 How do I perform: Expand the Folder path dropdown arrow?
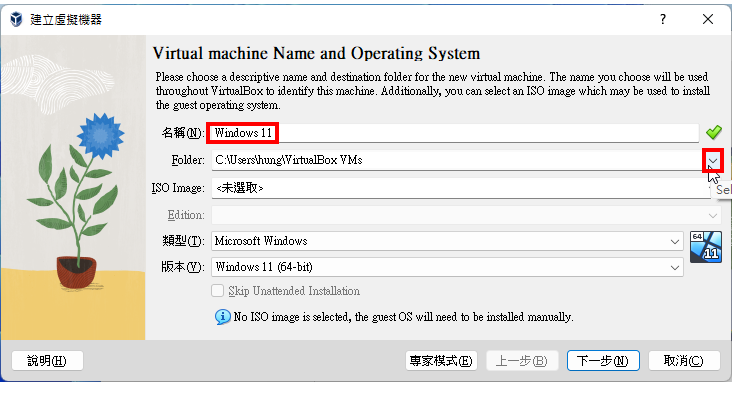pos(713,160)
